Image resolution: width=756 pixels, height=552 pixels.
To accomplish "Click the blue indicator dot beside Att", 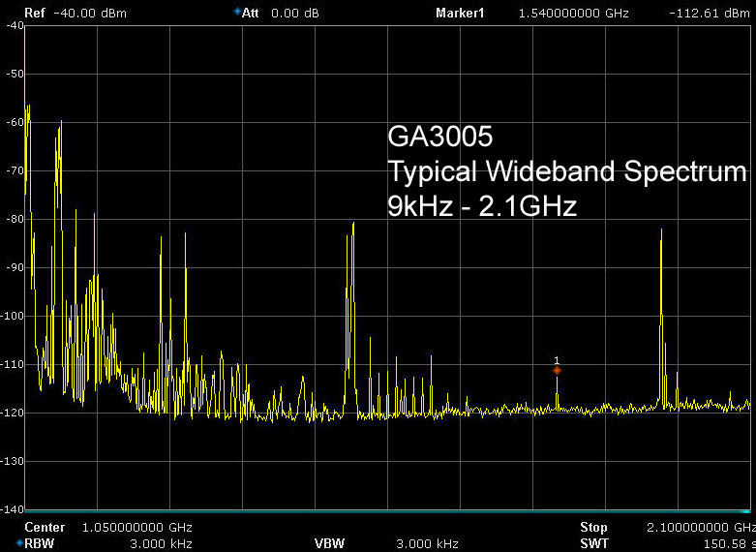I will point(237,12).
